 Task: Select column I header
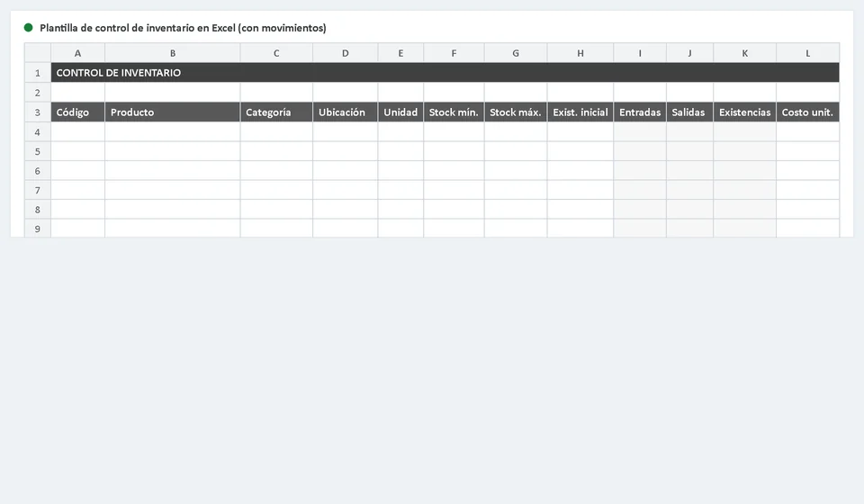640,53
